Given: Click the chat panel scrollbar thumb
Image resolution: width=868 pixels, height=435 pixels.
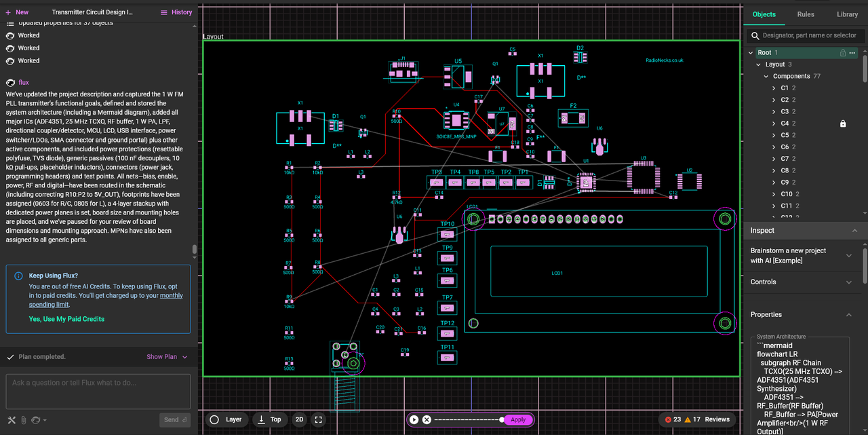Looking at the screenshot, I should (195, 249).
